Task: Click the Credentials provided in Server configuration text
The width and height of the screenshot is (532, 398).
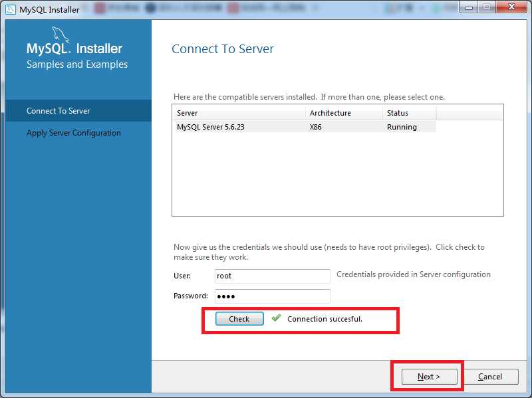Action: 413,274
